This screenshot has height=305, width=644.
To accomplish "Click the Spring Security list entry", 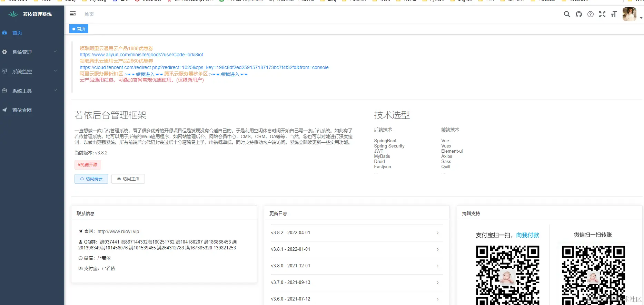I will click(389, 146).
